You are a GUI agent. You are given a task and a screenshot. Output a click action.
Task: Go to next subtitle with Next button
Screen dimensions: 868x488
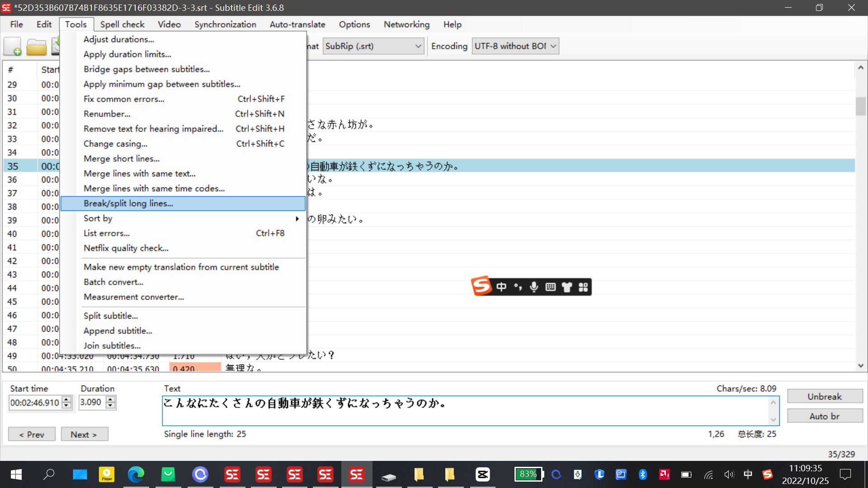click(85, 434)
